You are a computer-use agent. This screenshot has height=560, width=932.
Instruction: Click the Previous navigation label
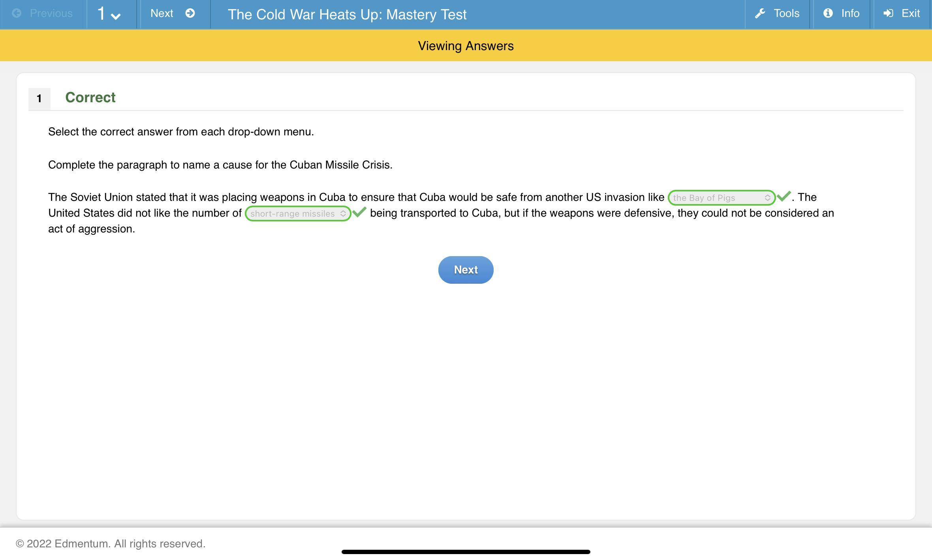tap(51, 13)
